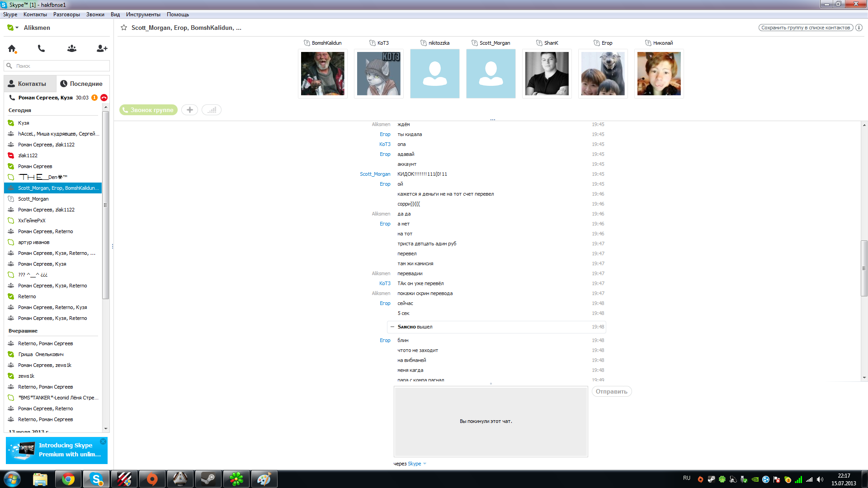Viewport: 868px width, 488px height.
Task: Open ICQ green flower taskbar icon
Action: point(236,479)
